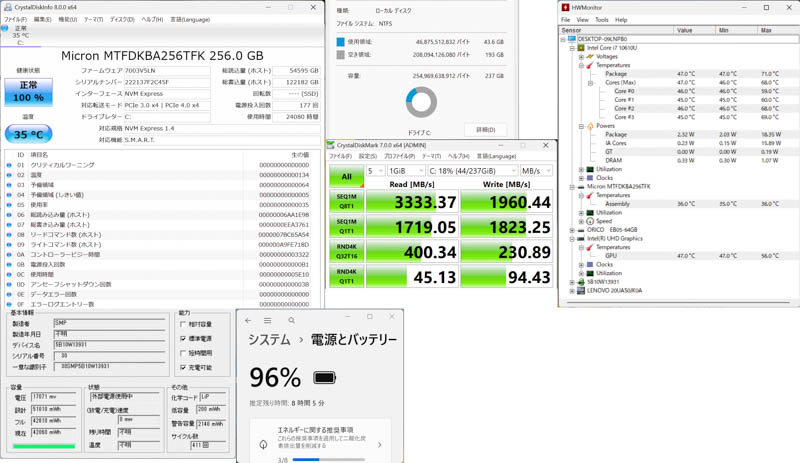Click the green All benchmark button
800x463 pixels.
346,177
